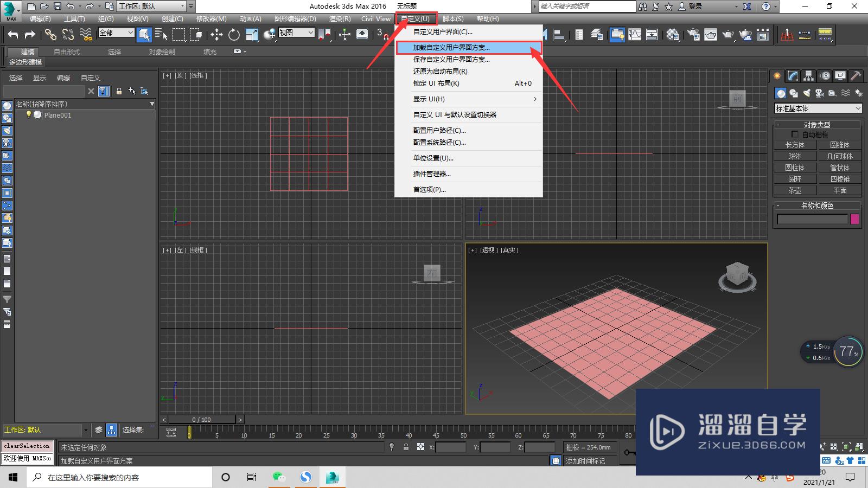
Task: Click the Unlink Selection broken-chain icon
Action: pos(68,35)
